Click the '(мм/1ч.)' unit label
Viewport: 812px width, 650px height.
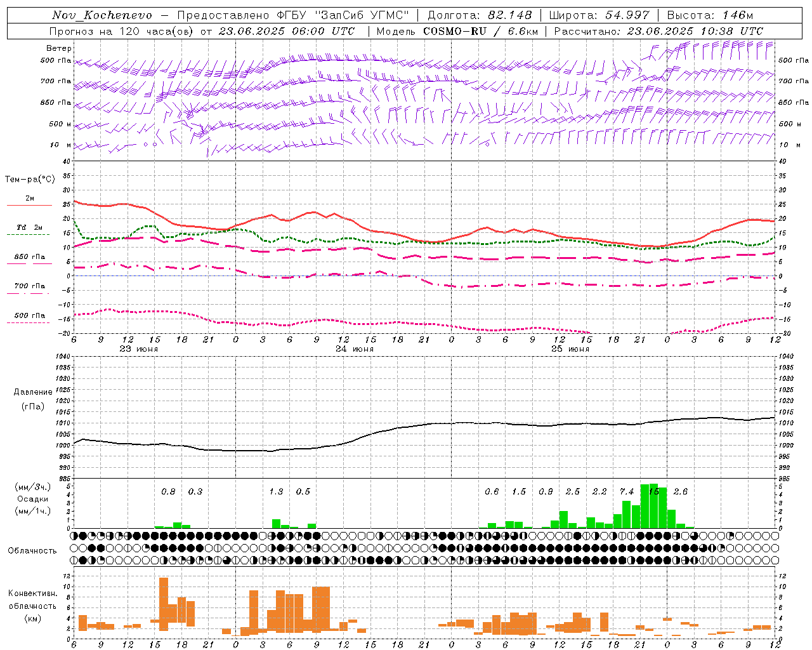(32, 511)
